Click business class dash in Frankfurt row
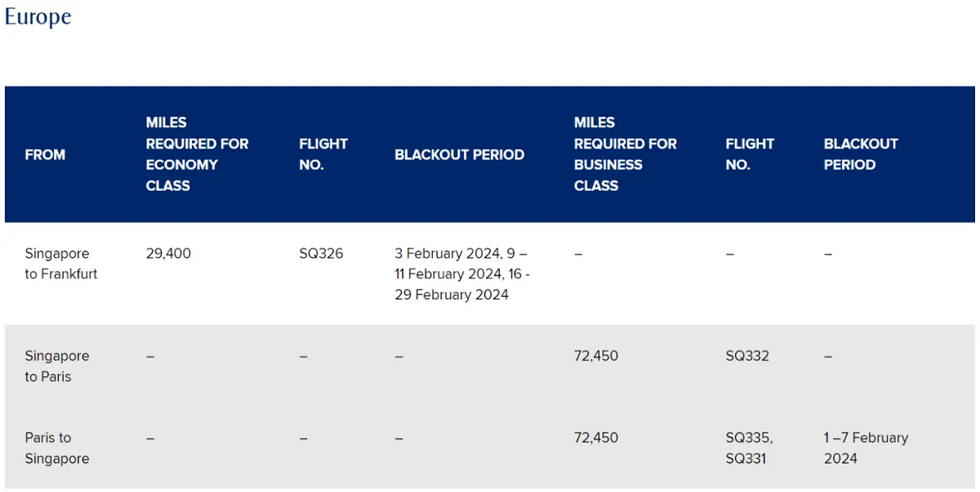980x492 pixels. (x=578, y=254)
